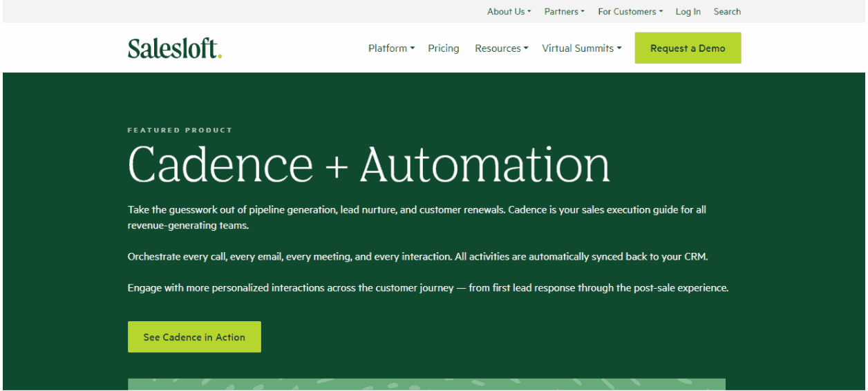Click the light green patterned banner image

426,384
